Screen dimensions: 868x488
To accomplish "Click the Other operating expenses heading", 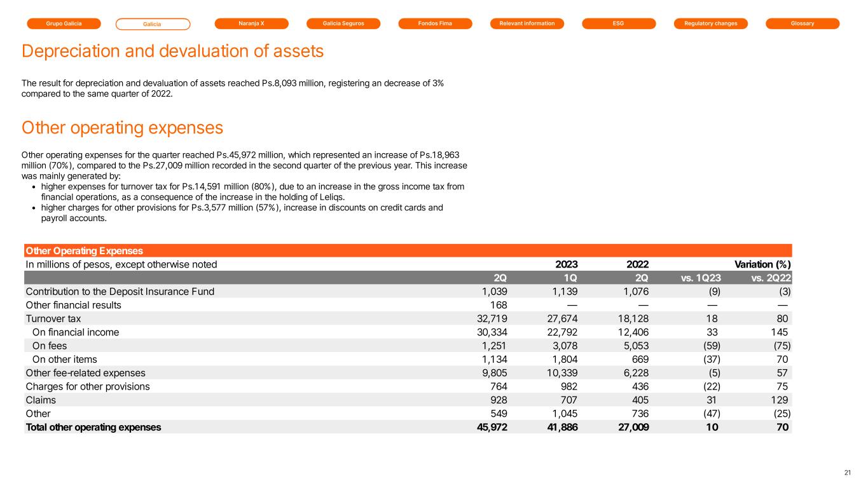I will pos(122,128).
